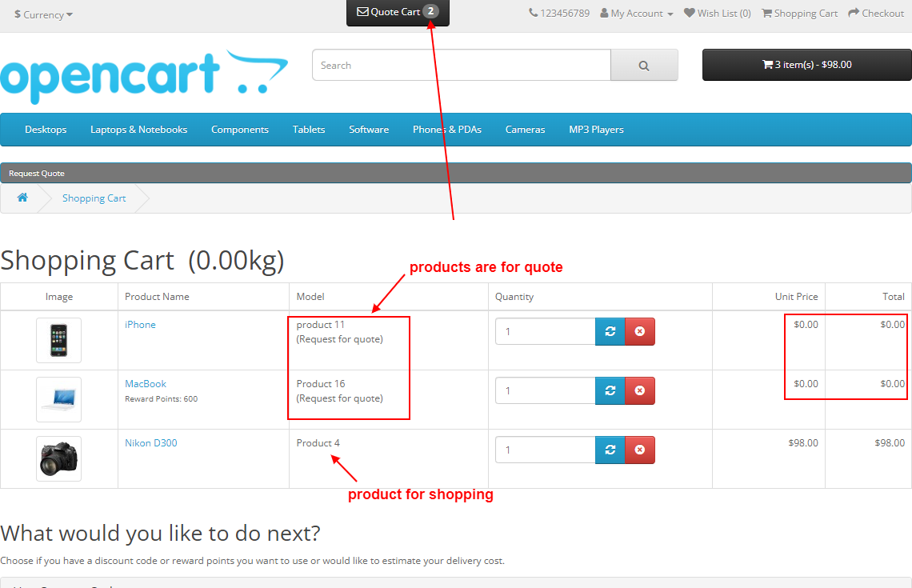Remove Nikon D300 with its red X icon

(639, 450)
